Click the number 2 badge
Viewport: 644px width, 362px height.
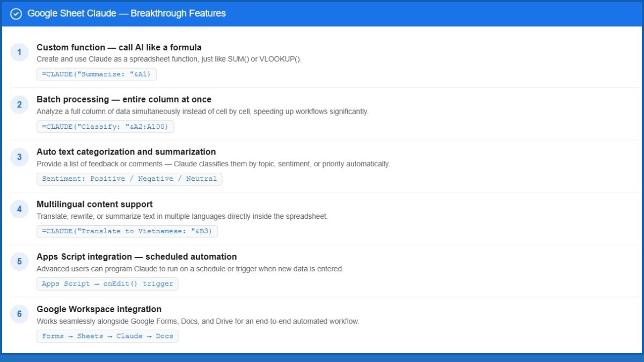tap(19, 105)
